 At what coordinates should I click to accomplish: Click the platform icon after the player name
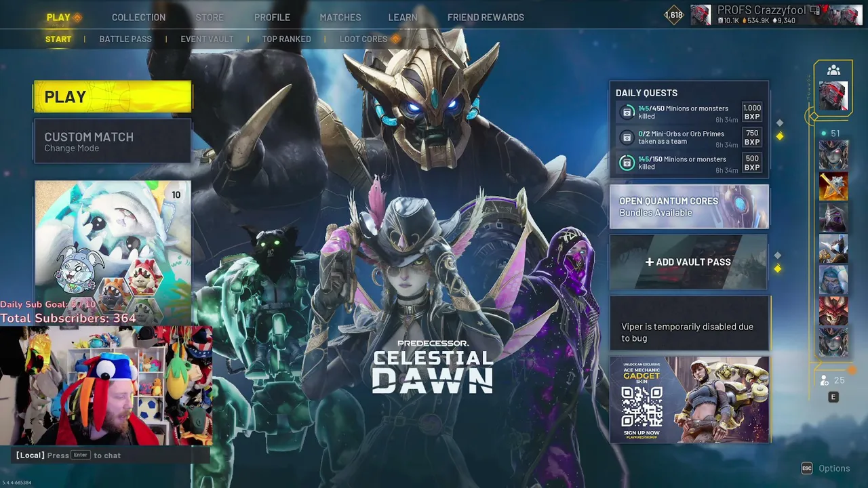click(815, 10)
